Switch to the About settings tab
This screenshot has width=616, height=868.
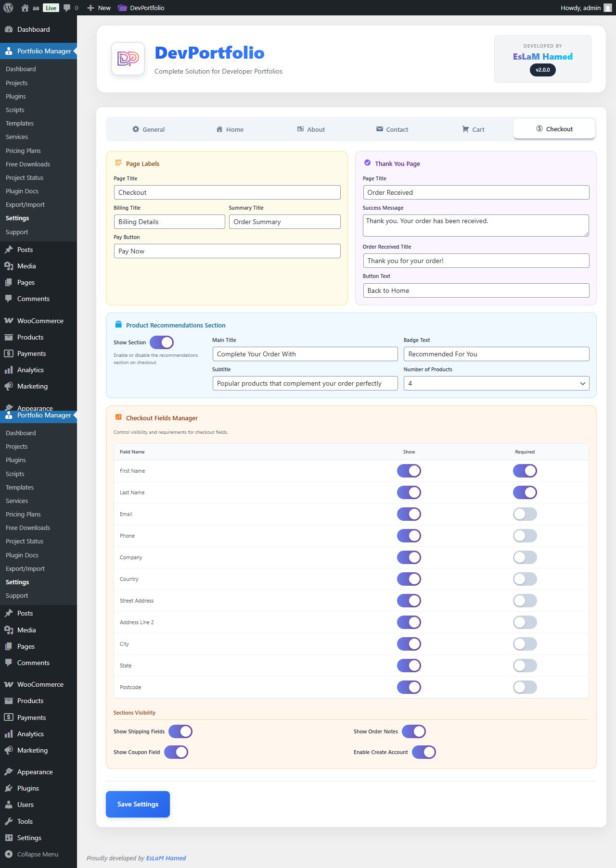311,129
